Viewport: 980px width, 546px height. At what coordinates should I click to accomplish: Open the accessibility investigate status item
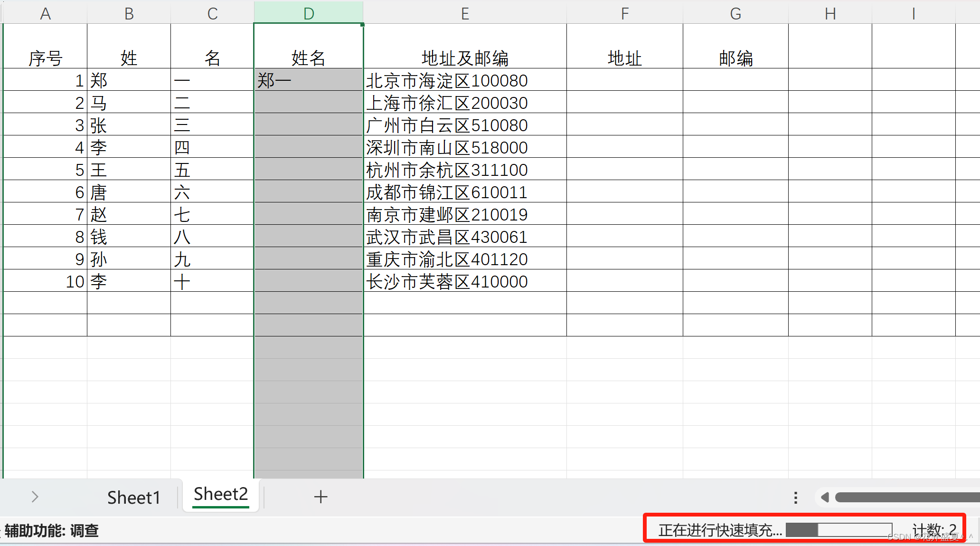pyautogui.click(x=51, y=530)
